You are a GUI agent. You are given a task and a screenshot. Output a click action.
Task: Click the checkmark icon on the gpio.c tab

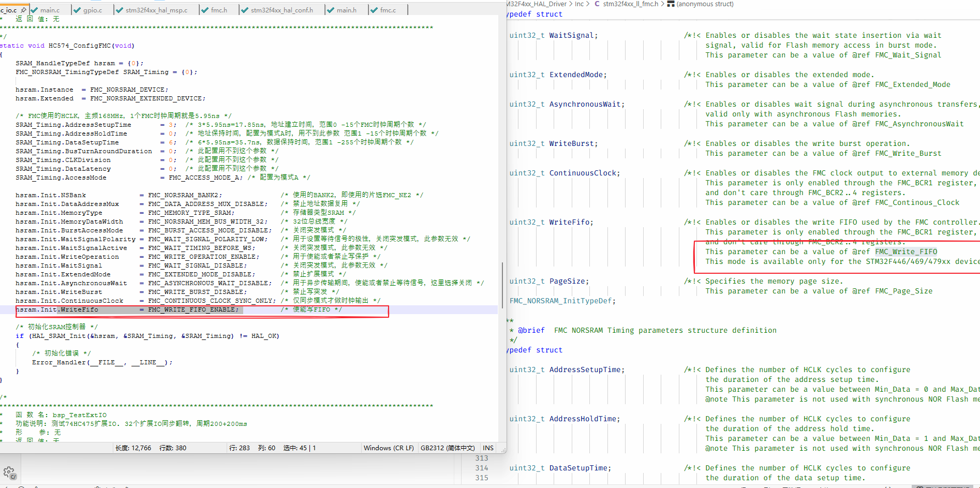click(x=78, y=10)
